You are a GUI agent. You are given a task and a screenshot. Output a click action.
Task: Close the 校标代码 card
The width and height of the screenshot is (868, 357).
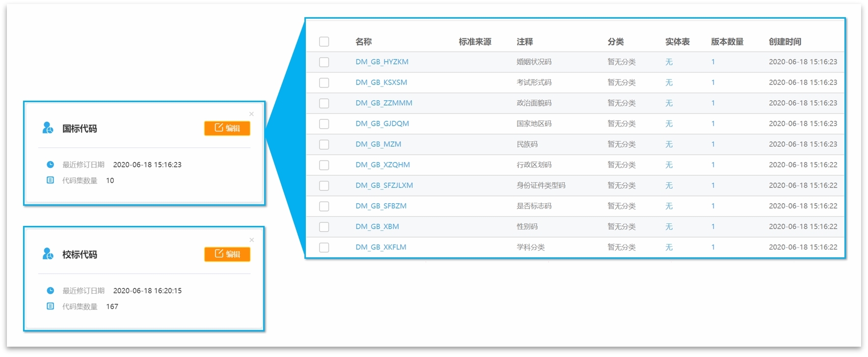(x=251, y=240)
